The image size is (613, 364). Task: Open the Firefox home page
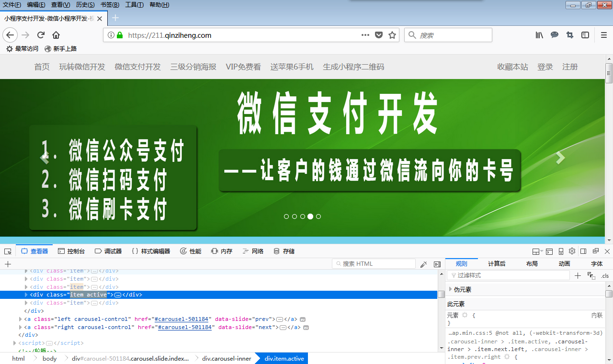click(56, 35)
